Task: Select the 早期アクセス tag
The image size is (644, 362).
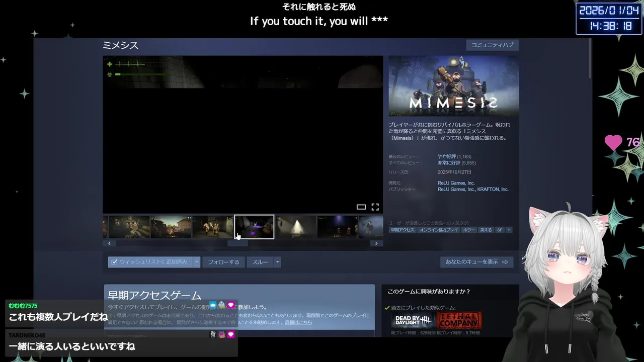Action: pyautogui.click(x=403, y=230)
